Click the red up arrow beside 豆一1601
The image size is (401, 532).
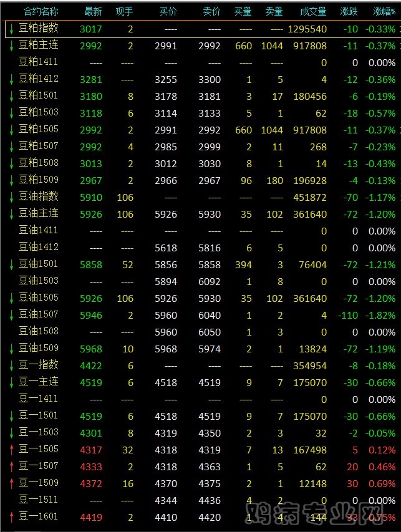click(11, 516)
